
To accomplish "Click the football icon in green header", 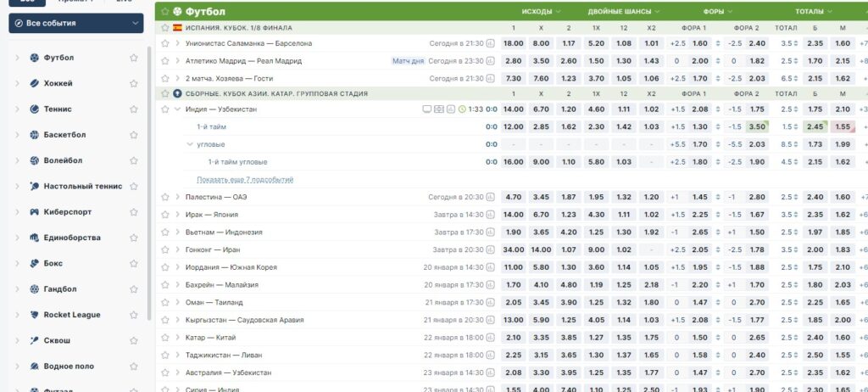I will point(177,12).
